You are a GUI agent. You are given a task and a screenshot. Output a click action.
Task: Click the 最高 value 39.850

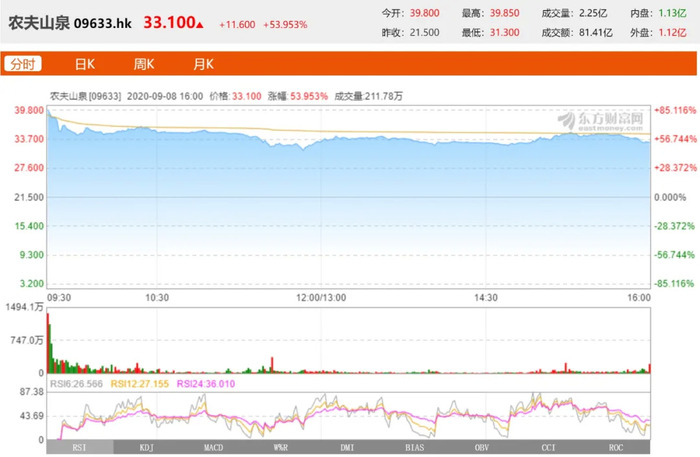(x=504, y=13)
